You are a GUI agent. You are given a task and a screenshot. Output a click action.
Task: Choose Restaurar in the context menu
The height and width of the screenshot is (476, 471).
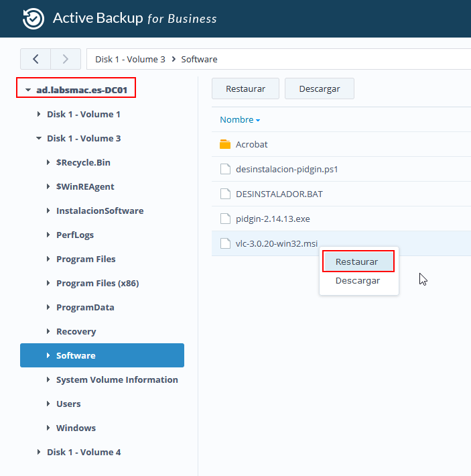point(357,261)
